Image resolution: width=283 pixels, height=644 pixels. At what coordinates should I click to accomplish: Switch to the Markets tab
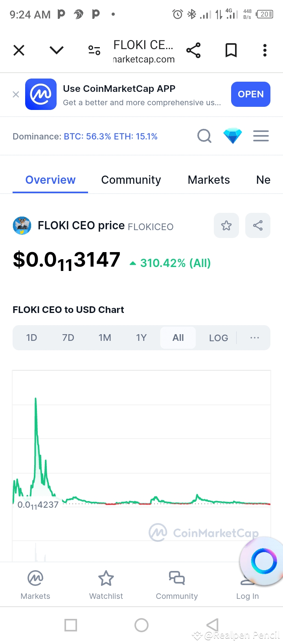(x=209, y=180)
